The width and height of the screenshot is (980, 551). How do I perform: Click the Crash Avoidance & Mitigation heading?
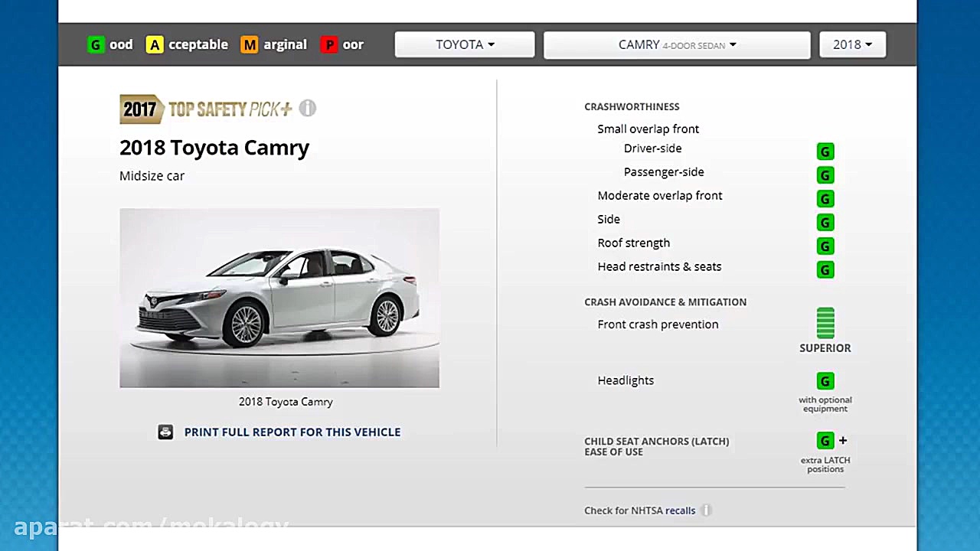(665, 302)
